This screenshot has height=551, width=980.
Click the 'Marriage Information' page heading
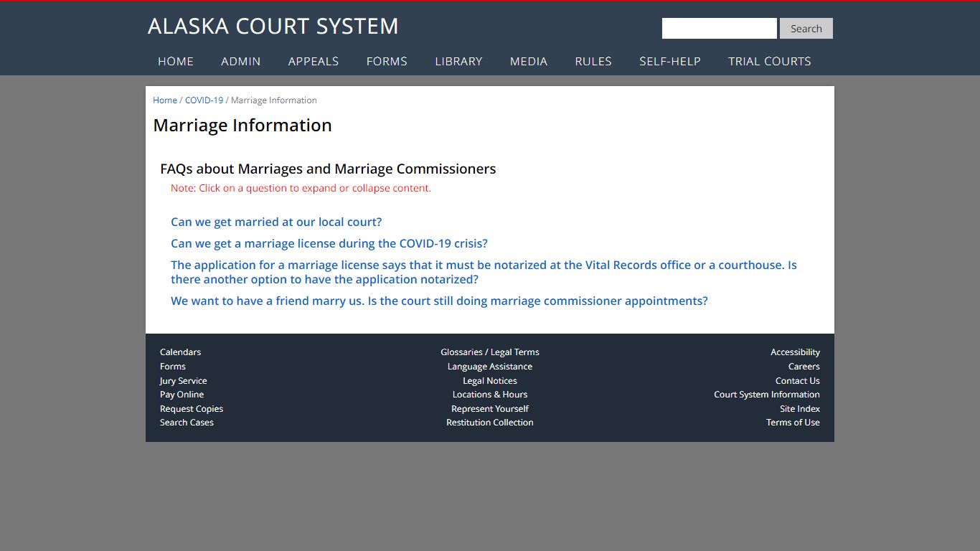pyautogui.click(x=242, y=126)
